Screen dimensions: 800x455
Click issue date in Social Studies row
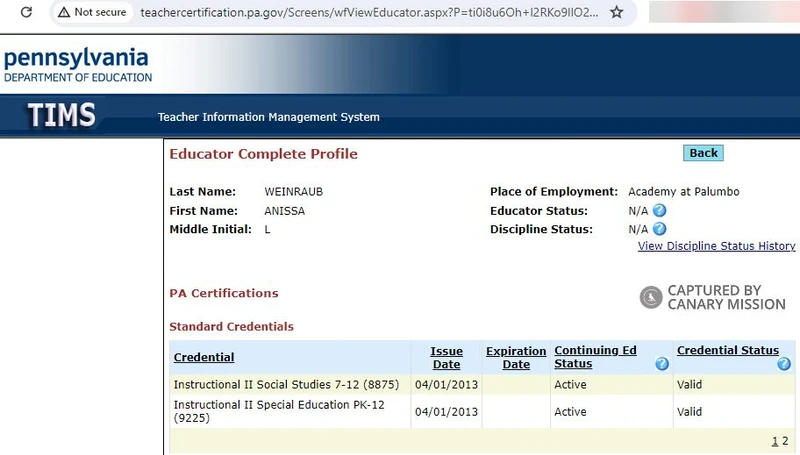pos(446,385)
